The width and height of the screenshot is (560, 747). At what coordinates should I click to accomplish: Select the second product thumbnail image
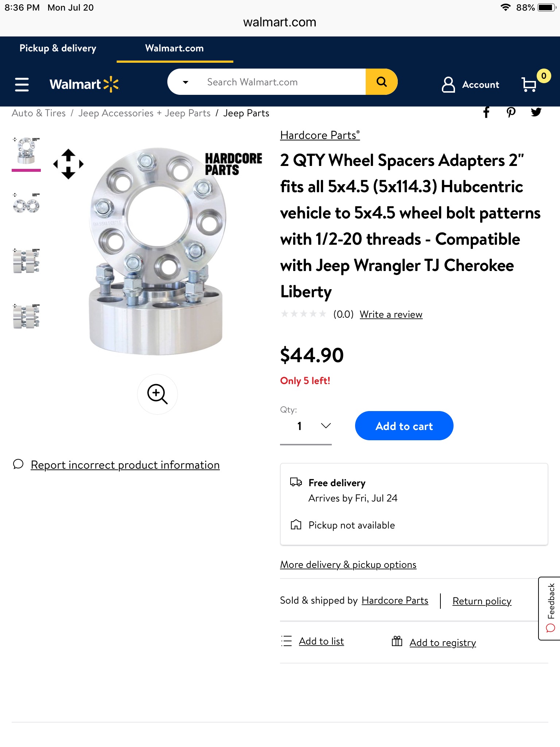click(x=26, y=204)
